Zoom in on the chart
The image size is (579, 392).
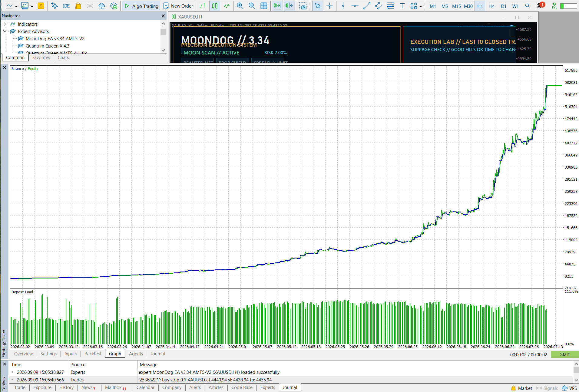tap(240, 6)
